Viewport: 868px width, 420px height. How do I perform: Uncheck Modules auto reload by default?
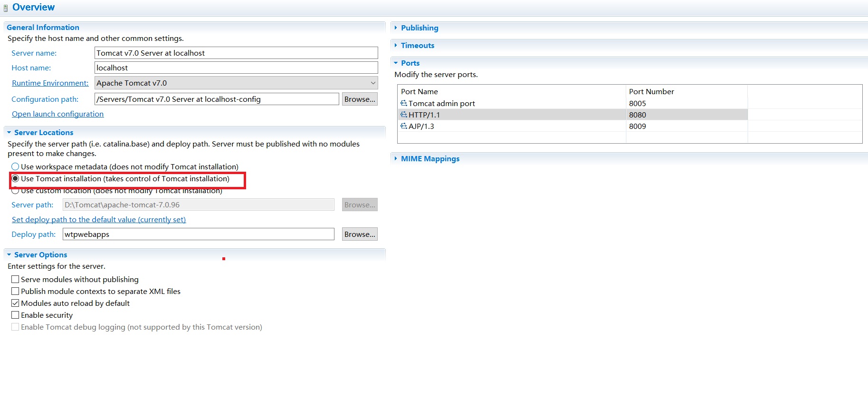point(15,303)
